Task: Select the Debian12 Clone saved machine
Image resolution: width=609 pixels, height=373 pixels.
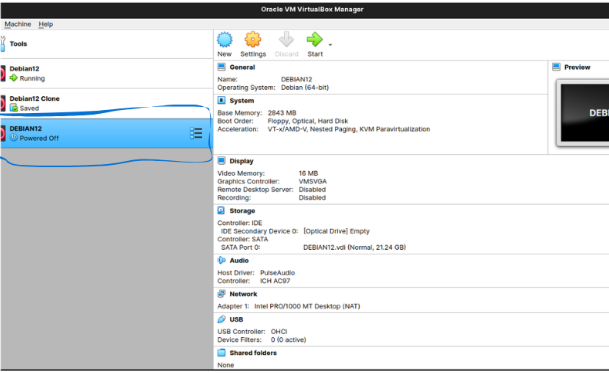Action: [106, 103]
